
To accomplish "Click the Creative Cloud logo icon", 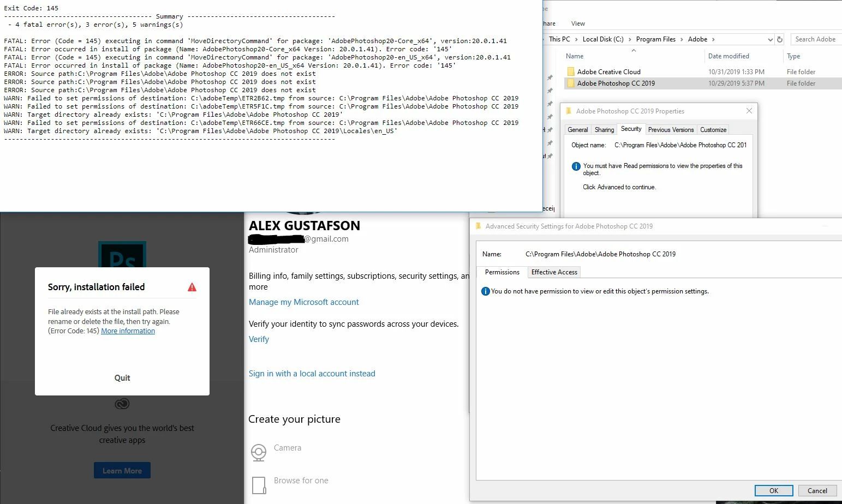I will (x=122, y=404).
